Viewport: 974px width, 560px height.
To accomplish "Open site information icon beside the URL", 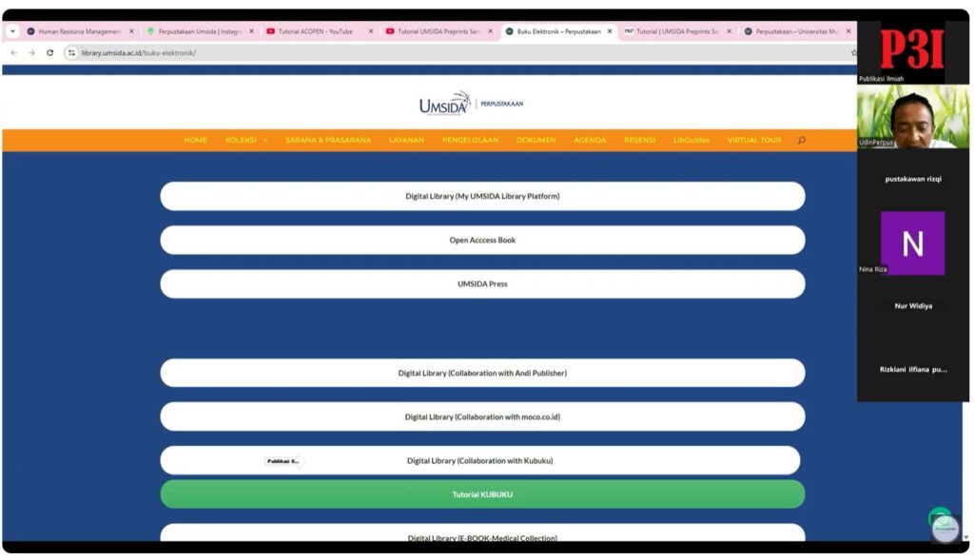I will [71, 53].
